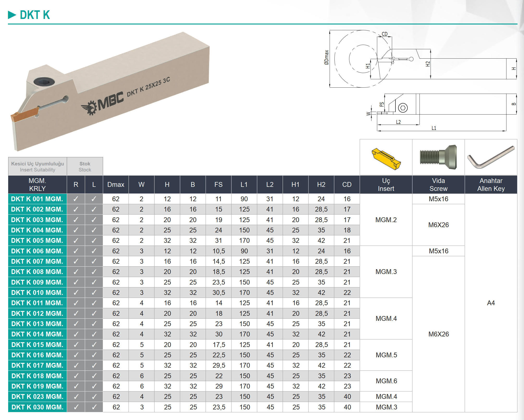
Task: Click the CD column header
Action: (x=347, y=185)
